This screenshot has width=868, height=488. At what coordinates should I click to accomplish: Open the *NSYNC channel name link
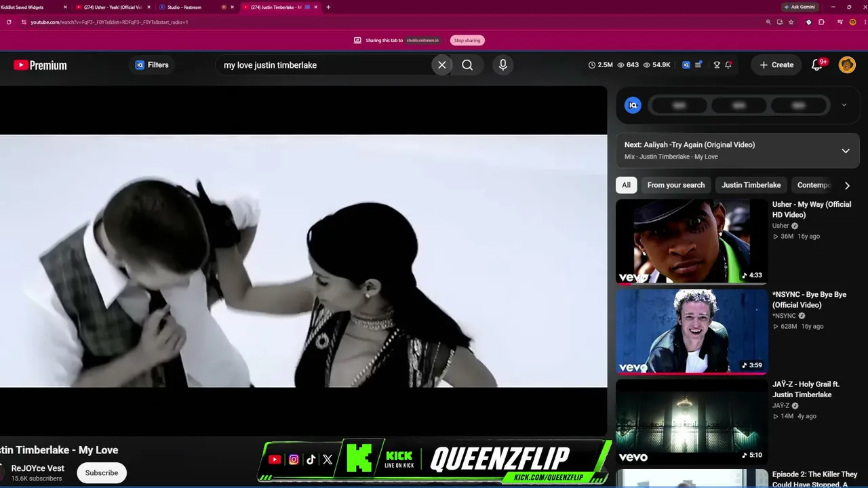[784, 316]
